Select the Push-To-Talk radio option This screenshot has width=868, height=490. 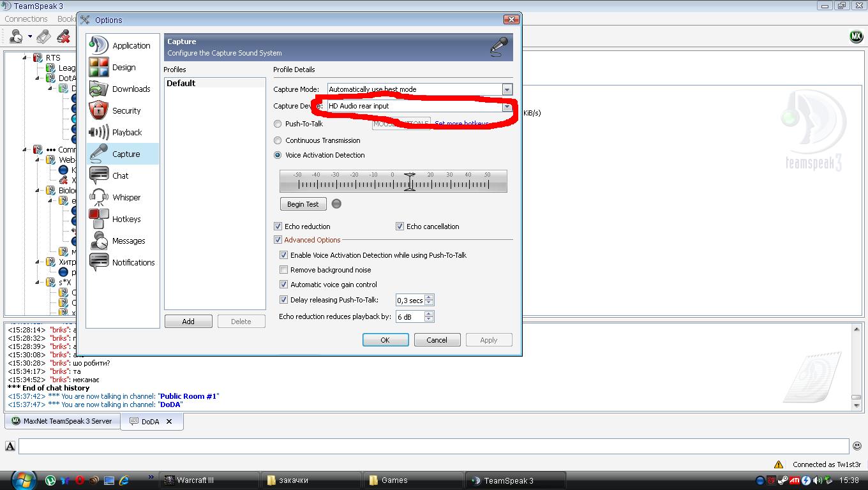(x=278, y=124)
